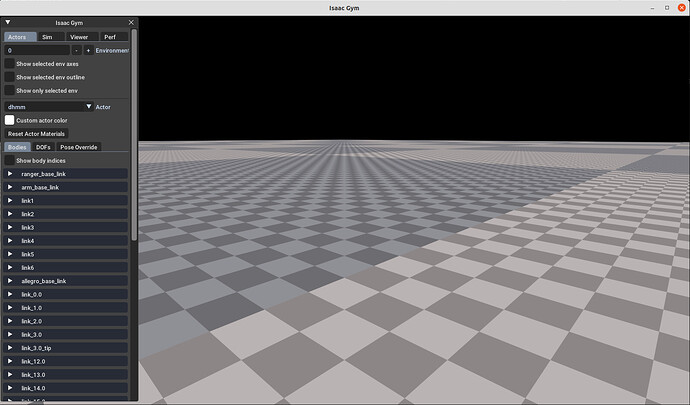The width and height of the screenshot is (690, 405).
Task: Close the Isaac Gym side panel
Action: [131, 22]
